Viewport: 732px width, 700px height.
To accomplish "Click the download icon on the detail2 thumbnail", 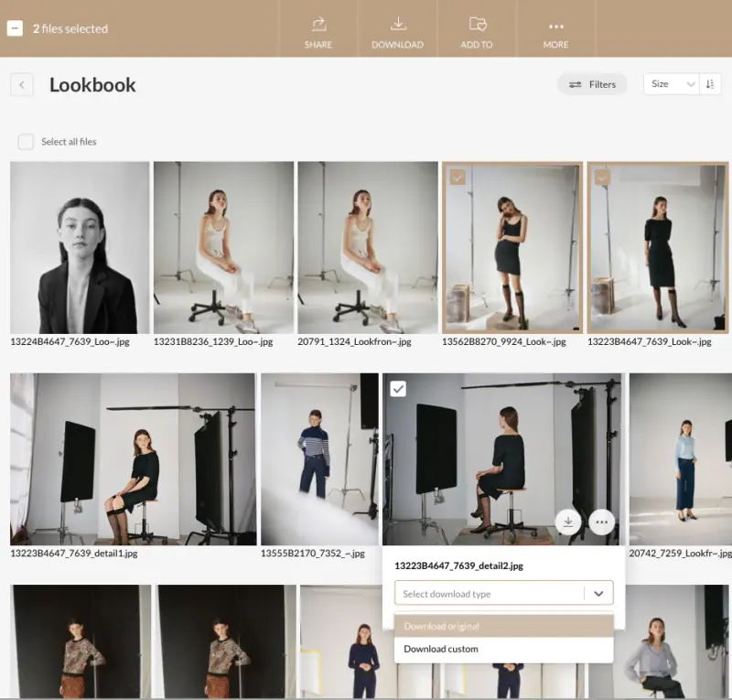I will (x=568, y=522).
